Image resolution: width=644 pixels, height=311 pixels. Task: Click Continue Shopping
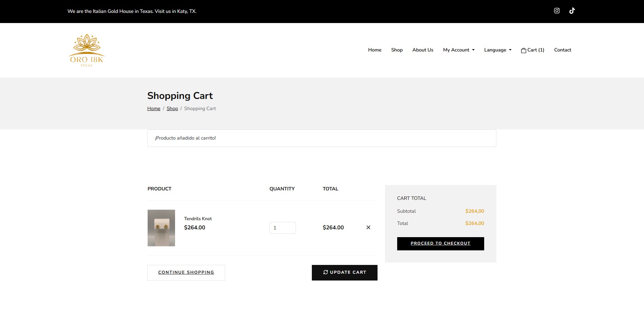pos(186,273)
